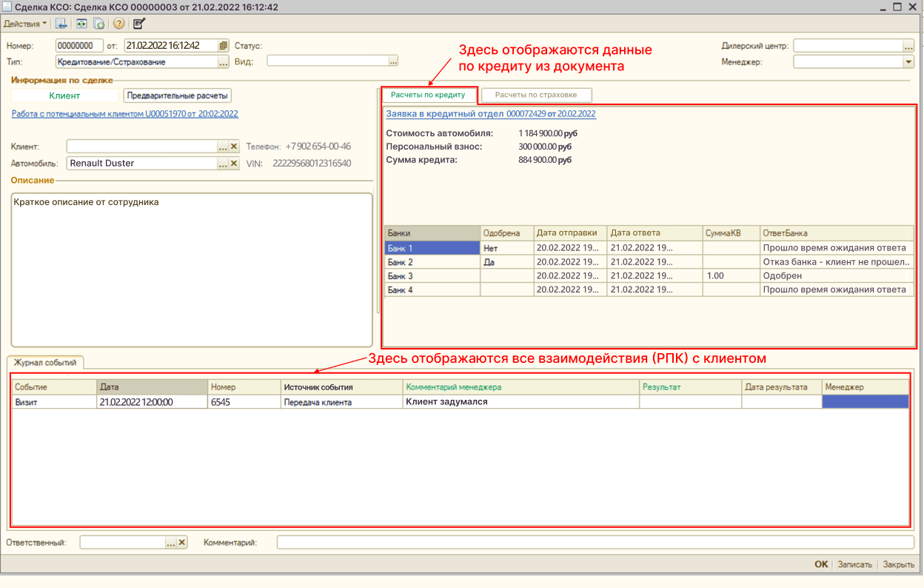
Task: Open selection list for Дилерский центр
Action: pyautogui.click(x=908, y=46)
